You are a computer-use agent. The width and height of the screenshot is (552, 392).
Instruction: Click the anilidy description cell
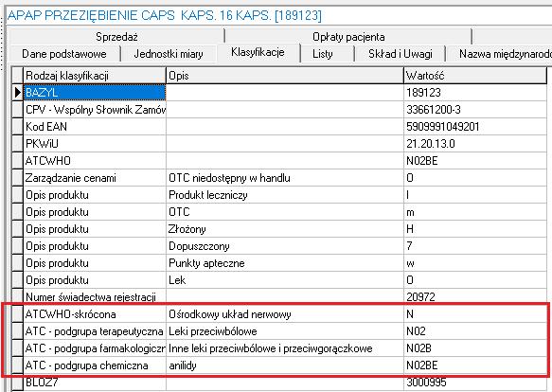click(284, 365)
